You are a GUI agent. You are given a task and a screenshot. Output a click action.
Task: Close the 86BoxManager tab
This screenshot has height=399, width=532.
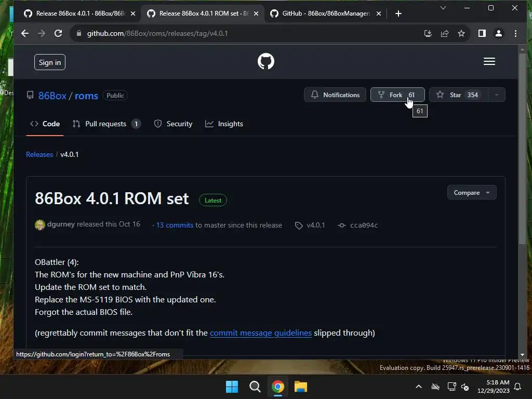tap(379, 14)
